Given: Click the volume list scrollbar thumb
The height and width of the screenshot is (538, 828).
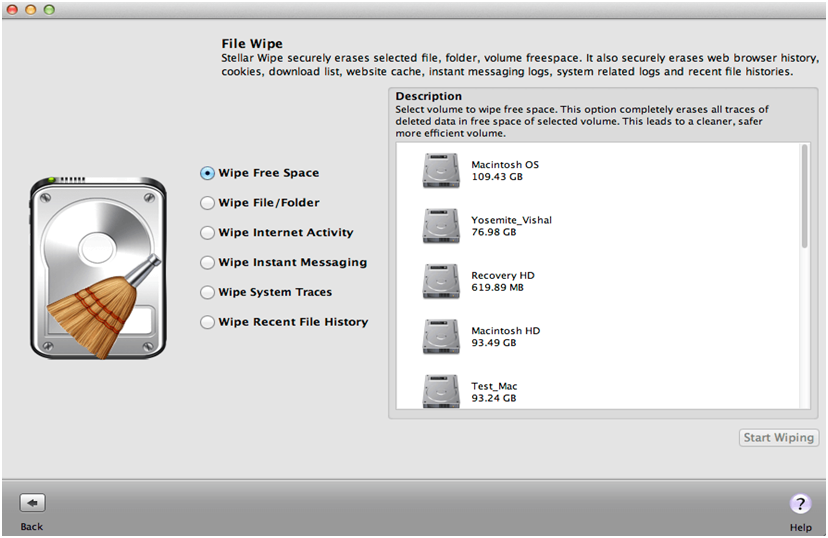Looking at the screenshot, I should (x=805, y=196).
